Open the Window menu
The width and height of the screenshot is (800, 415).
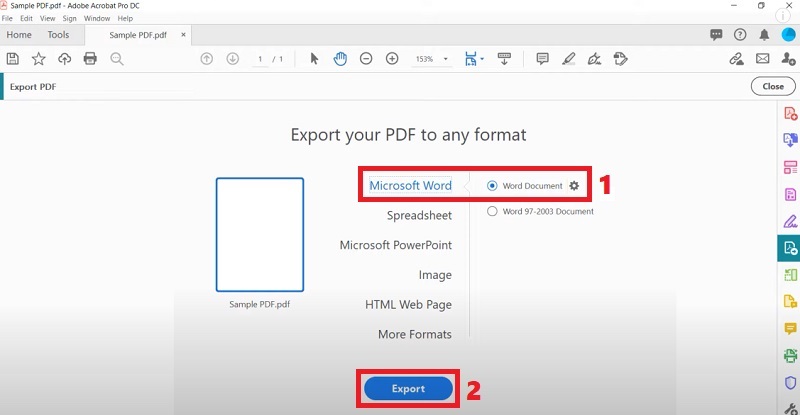click(x=97, y=18)
